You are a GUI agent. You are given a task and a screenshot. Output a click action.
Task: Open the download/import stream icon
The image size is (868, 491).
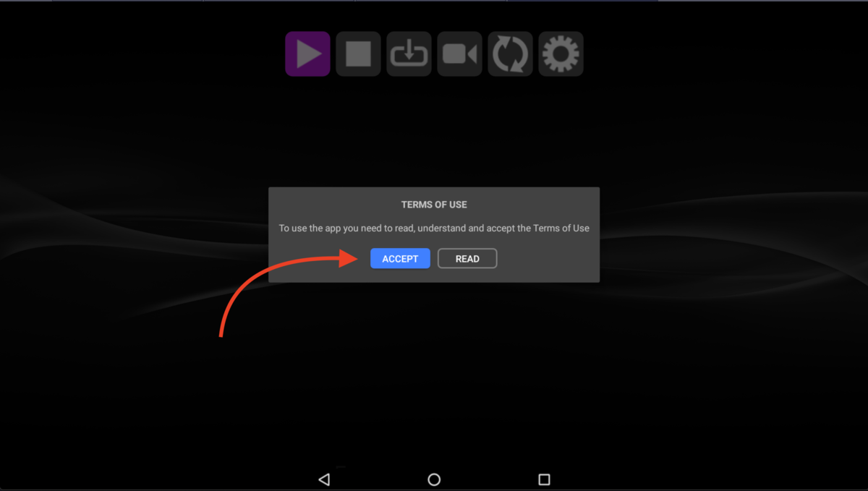tap(409, 54)
